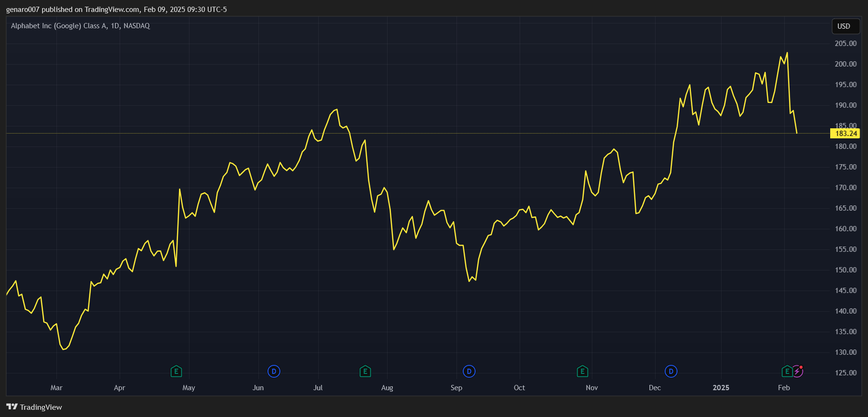868x417 pixels.
Task: Click the Sep label on time axis
Action: pos(456,388)
